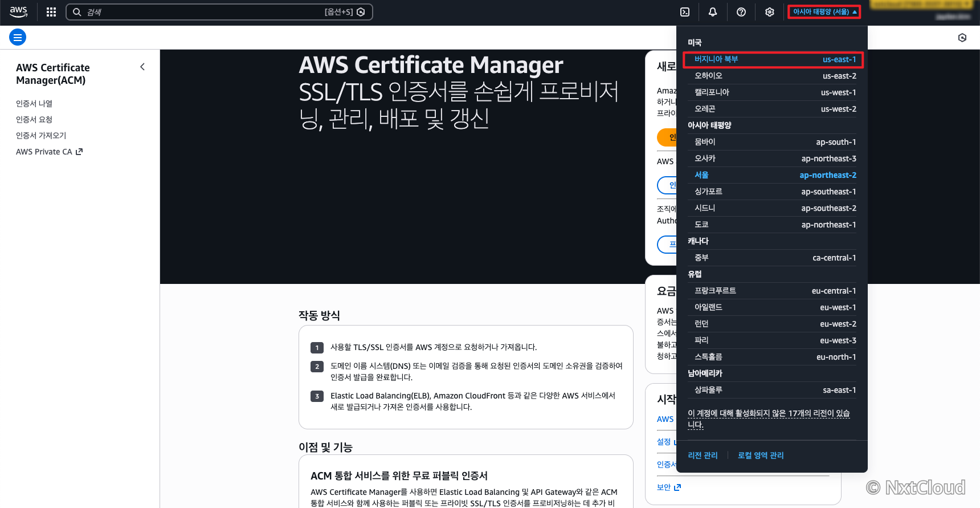980x508 pixels.
Task: Open 리전 관리 link
Action: click(703, 456)
